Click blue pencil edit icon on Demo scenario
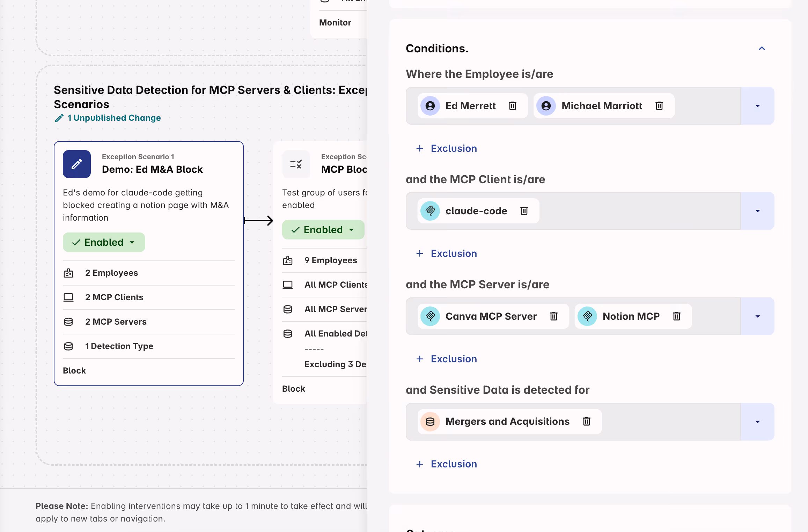 pyautogui.click(x=77, y=164)
